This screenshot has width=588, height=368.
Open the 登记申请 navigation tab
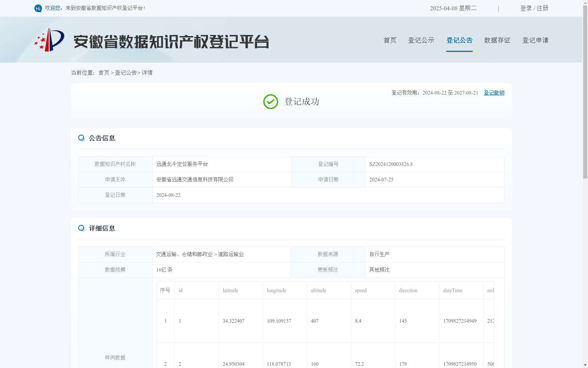pyautogui.click(x=535, y=40)
